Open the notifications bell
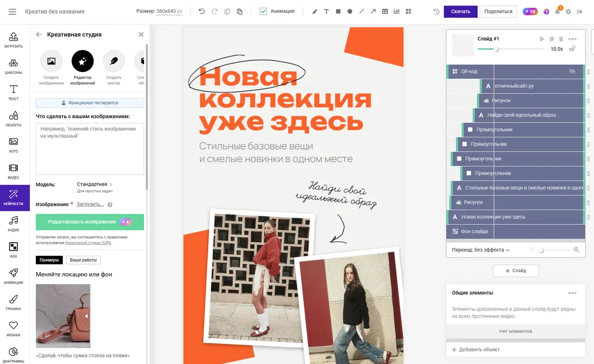 (x=557, y=12)
